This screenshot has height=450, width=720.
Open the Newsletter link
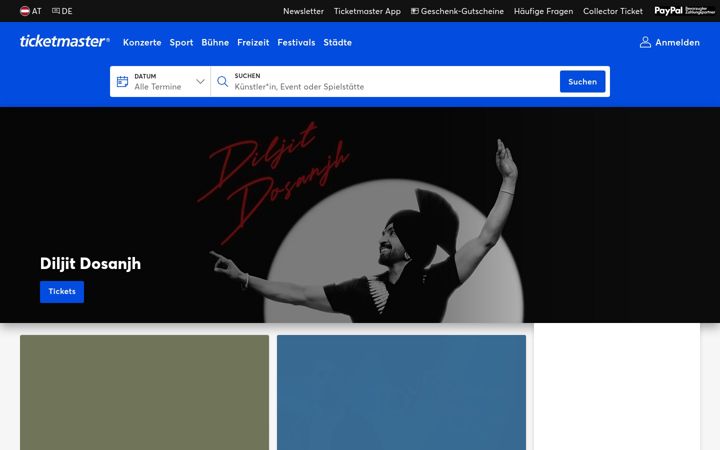click(303, 11)
